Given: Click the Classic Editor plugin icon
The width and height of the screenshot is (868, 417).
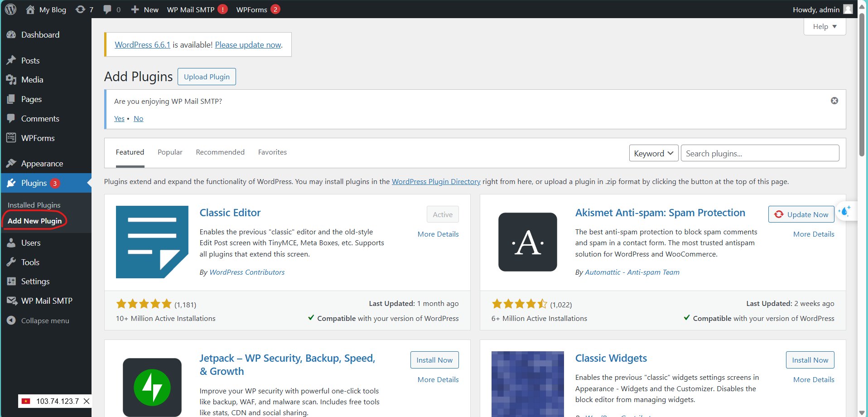Looking at the screenshot, I should [152, 242].
